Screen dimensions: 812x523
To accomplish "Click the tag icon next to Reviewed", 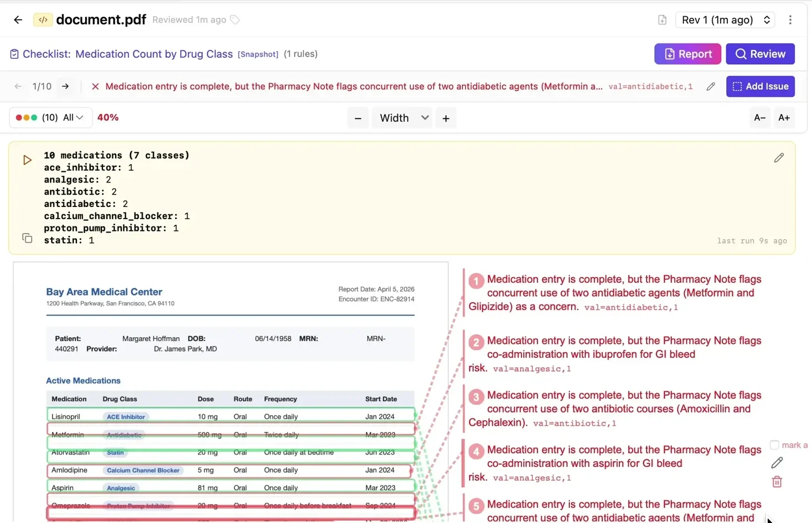I will pyautogui.click(x=235, y=20).
